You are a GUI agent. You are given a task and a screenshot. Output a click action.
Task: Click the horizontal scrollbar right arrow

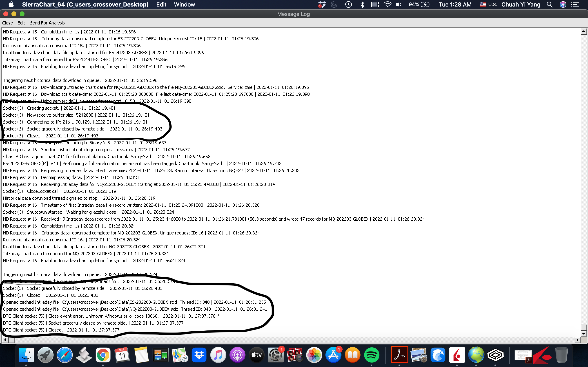578,340
